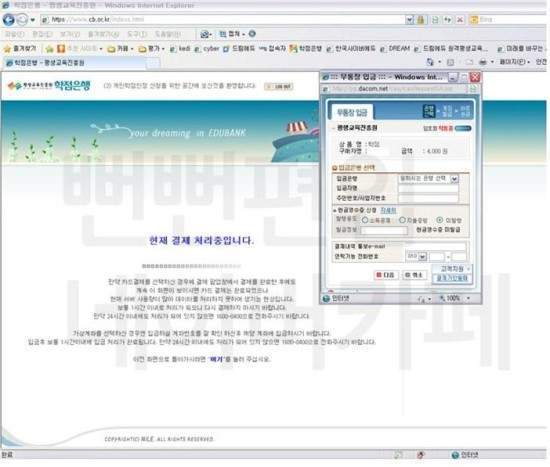Click the browser Forward arrow
550x467 pixels.
click(22, 20)
